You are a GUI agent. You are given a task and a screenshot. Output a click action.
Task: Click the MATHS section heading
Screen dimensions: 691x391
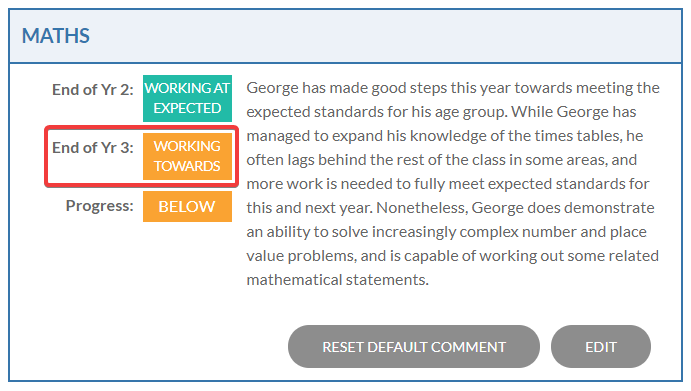click(x=56, y=36)
